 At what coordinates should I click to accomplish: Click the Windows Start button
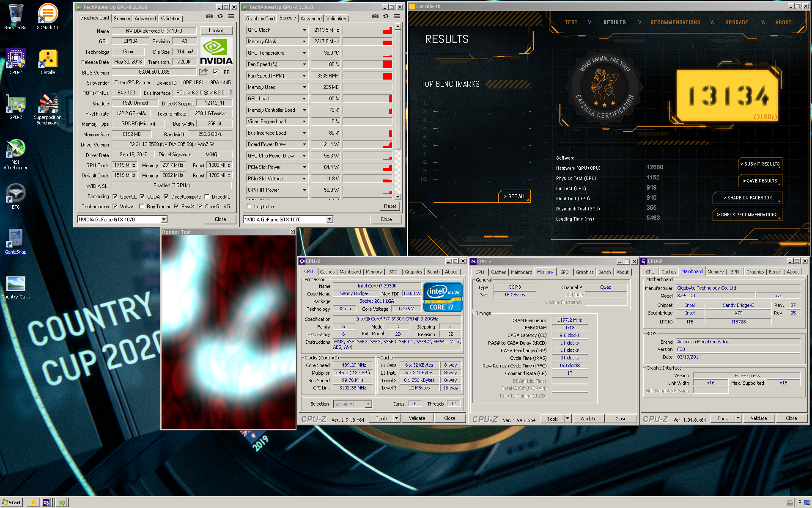pyautogui.click(x=12, y=502)
